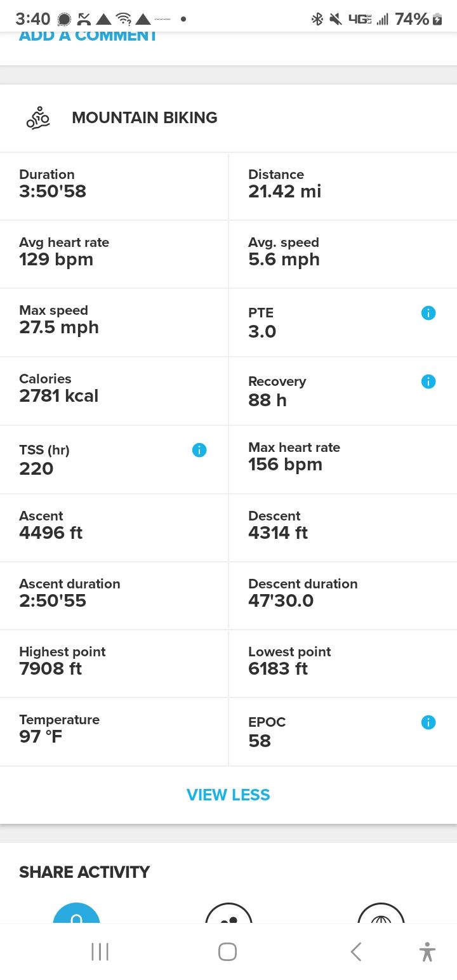
Task: Tap the Distance 21.42 mi cell
Action: click(343, 186)
